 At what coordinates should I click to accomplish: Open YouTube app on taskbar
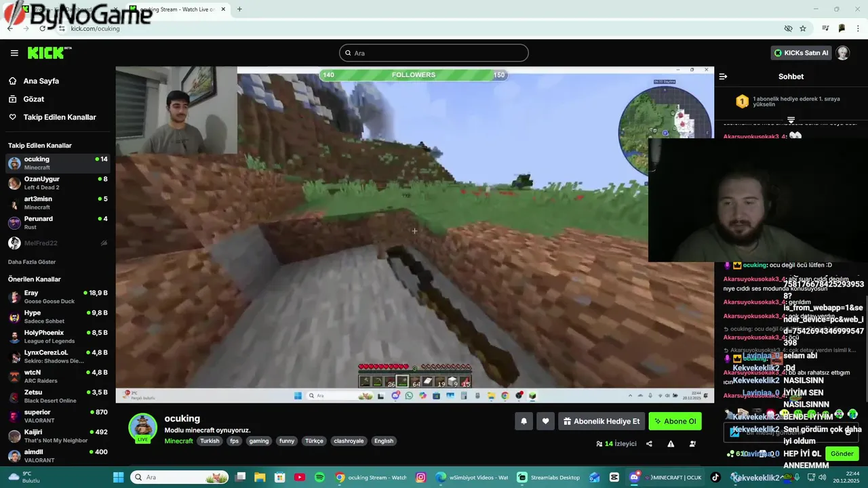click(x=300, y=477)
